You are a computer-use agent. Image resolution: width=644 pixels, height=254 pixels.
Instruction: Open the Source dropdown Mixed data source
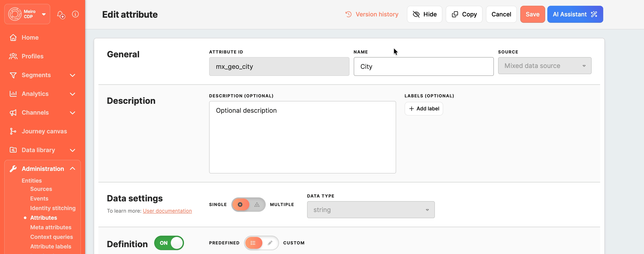pos(545,66)
